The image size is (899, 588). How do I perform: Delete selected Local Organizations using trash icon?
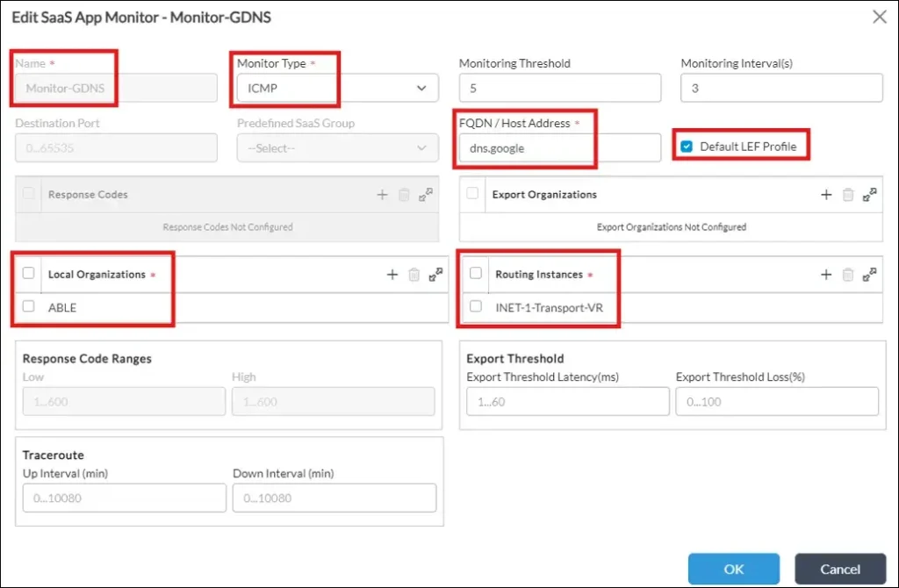pyautogui.click(x=414, y=275)
